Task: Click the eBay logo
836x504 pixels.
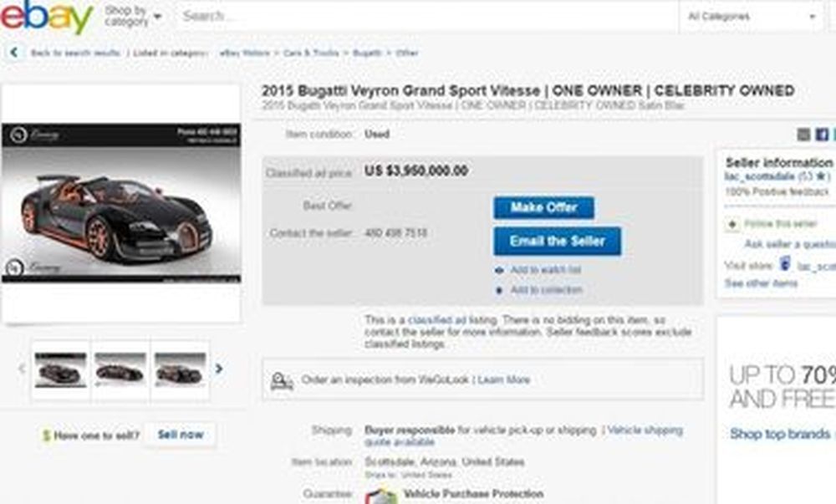Action: [47, 17]
